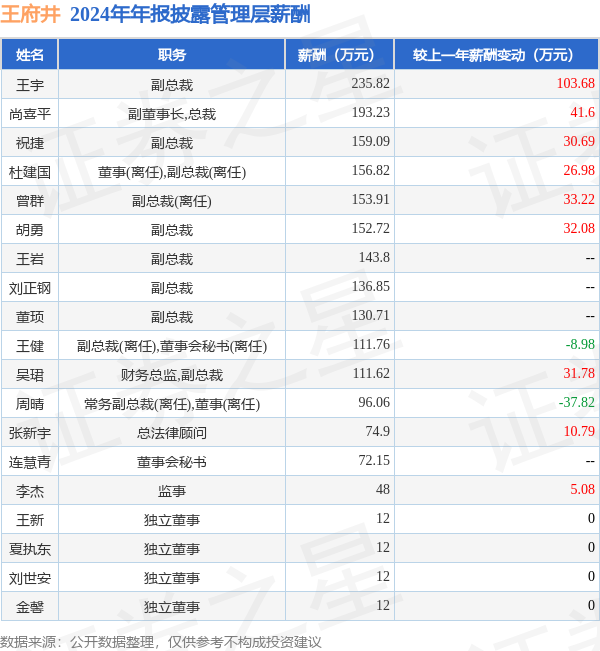Click the 职务 column header

[x=171, y=55]
